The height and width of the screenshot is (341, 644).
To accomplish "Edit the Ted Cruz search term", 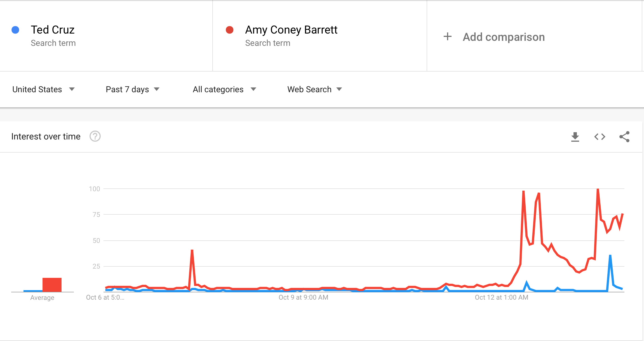I will tap(53, 30).
